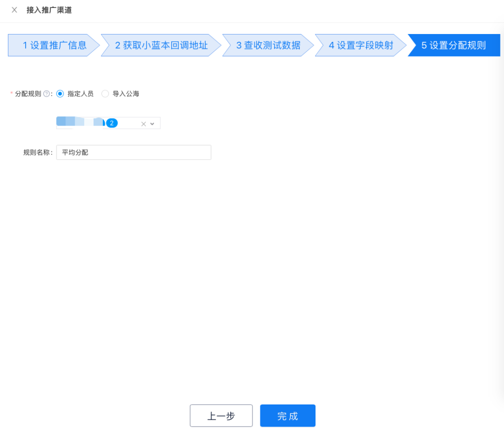The image size is (504, 438).
Task: Select step 5 设置分配规则
Action: [453, 45]
